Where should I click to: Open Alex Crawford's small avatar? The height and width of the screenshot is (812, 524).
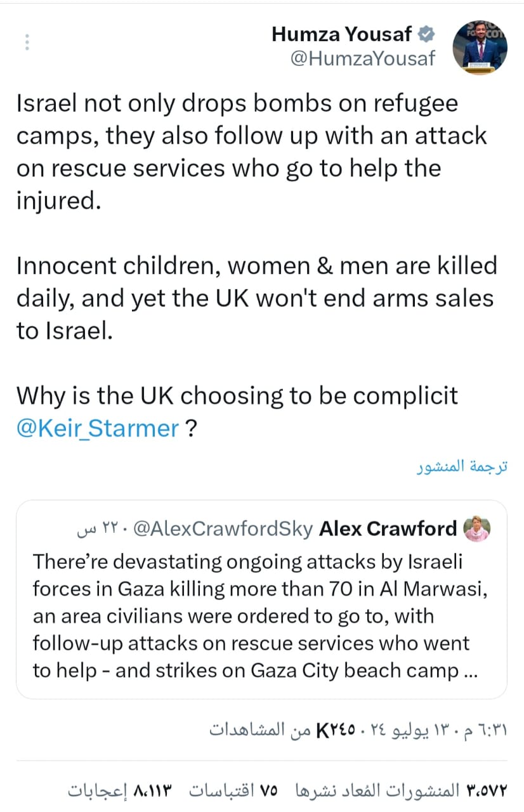tap(477, 528)
